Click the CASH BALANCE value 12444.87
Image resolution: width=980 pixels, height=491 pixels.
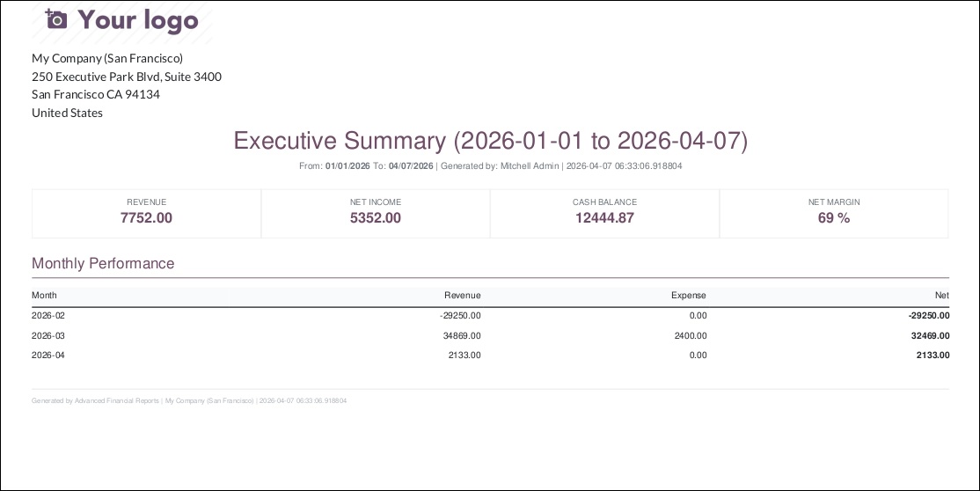pyautogui.click(x=605, y=217)
